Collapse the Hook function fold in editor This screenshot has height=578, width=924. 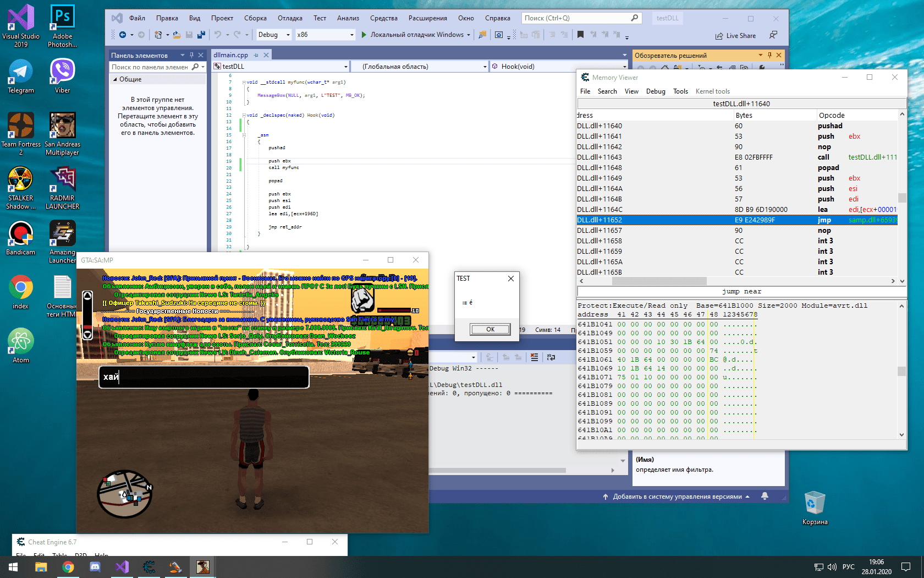(244, 115)
